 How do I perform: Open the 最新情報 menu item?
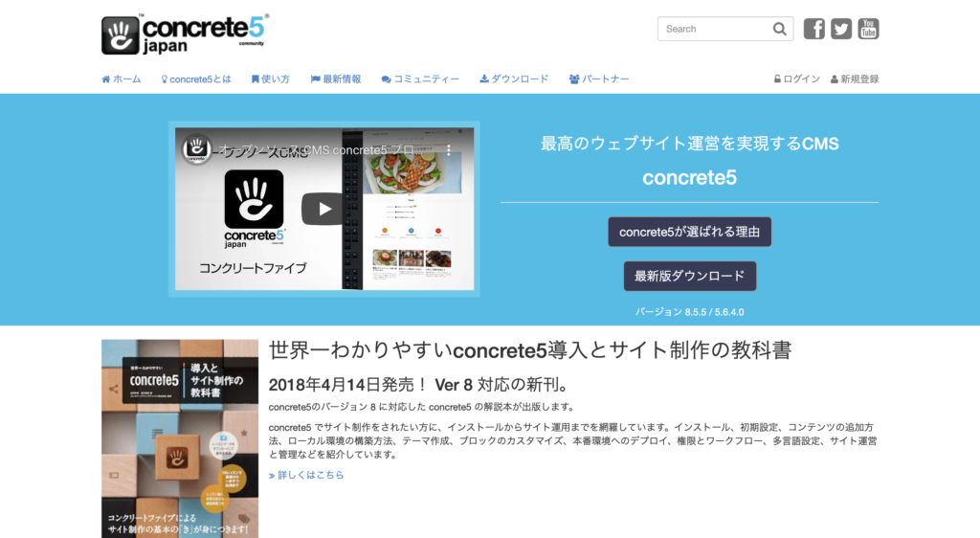[x=336, y=79]
